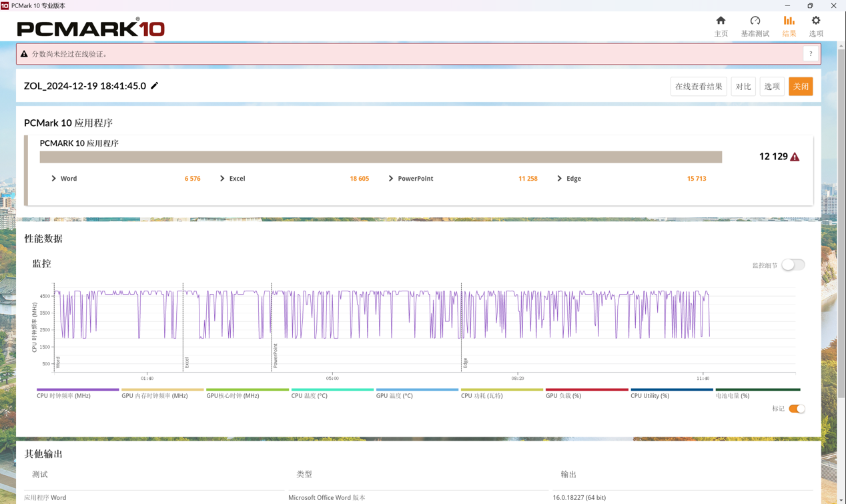Image resolution: width=846 pixels, height=504 pixels.
Task: Click the Edge score 15 713
Action: tap(697, 179)
